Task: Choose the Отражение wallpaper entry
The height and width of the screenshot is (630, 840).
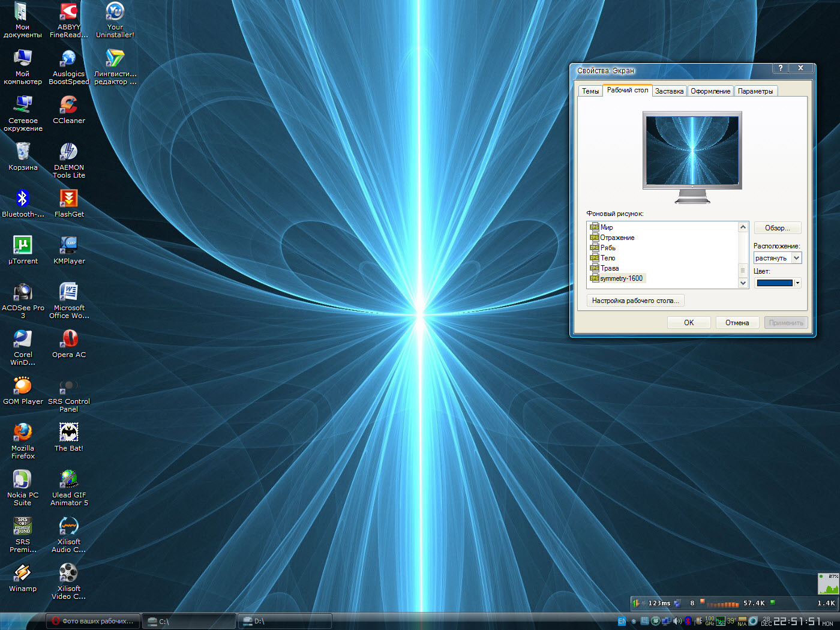Action: tap(612, 238)
